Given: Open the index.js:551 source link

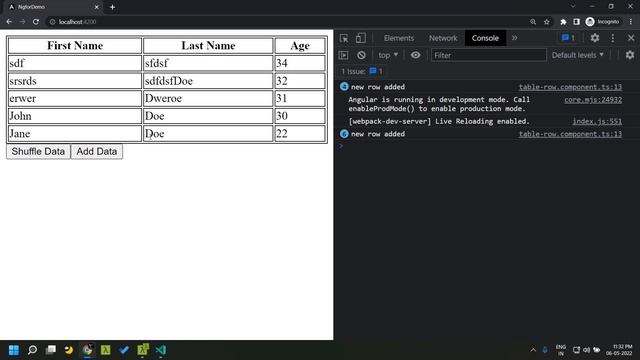Looking at the screenshot, I should (x=597, y=121).
